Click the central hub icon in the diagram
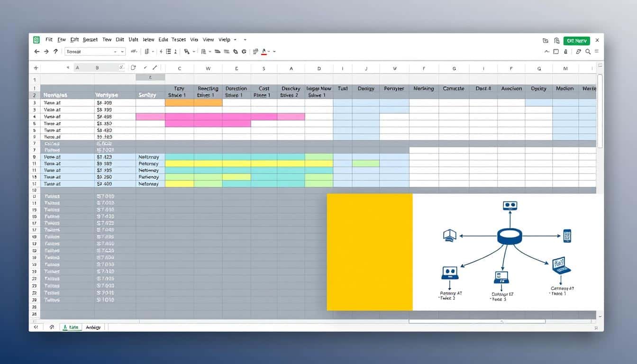Image resolution: width=637 pixels, height=364 pixels. click(510, 236)
